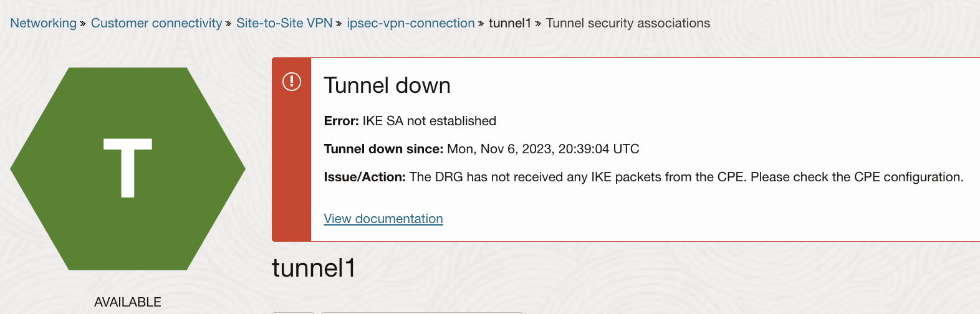Click the AVAILABLE status label

(128, 302)
